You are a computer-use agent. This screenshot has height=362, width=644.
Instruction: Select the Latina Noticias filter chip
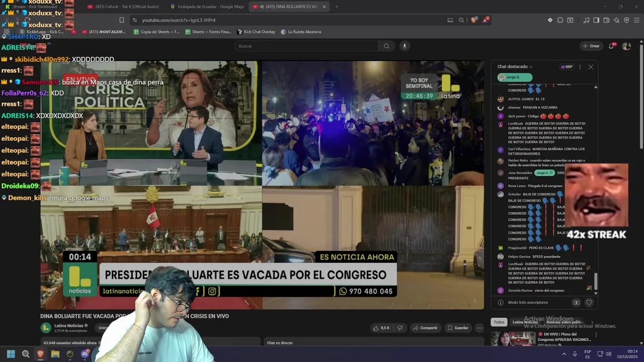[525, 322]
